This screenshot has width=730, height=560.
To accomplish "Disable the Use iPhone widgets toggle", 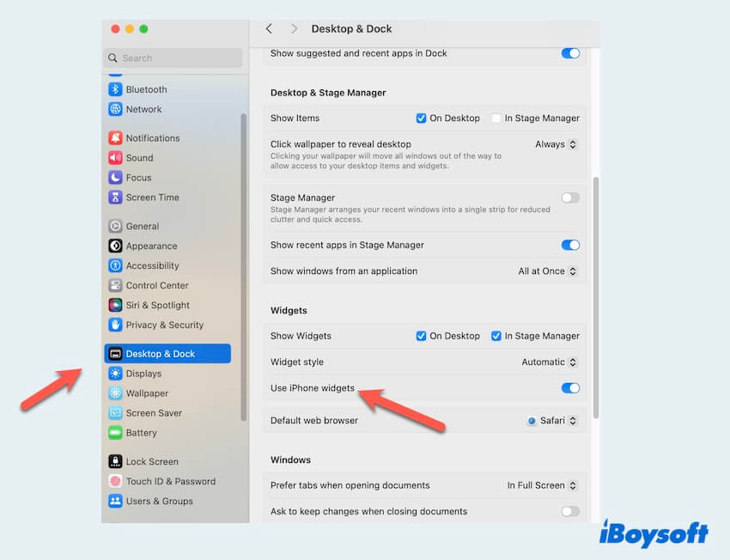I will pyautogui.click(x=569, y=388).
